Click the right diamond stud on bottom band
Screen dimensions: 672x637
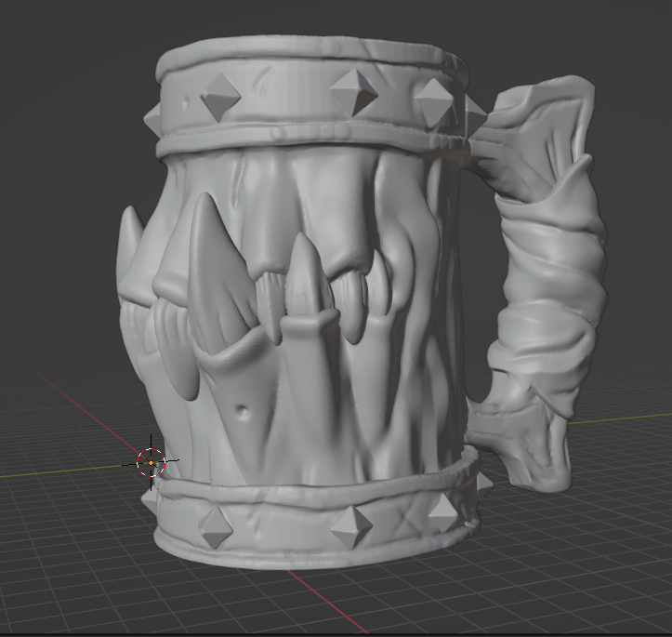click(x=443, y=512)
